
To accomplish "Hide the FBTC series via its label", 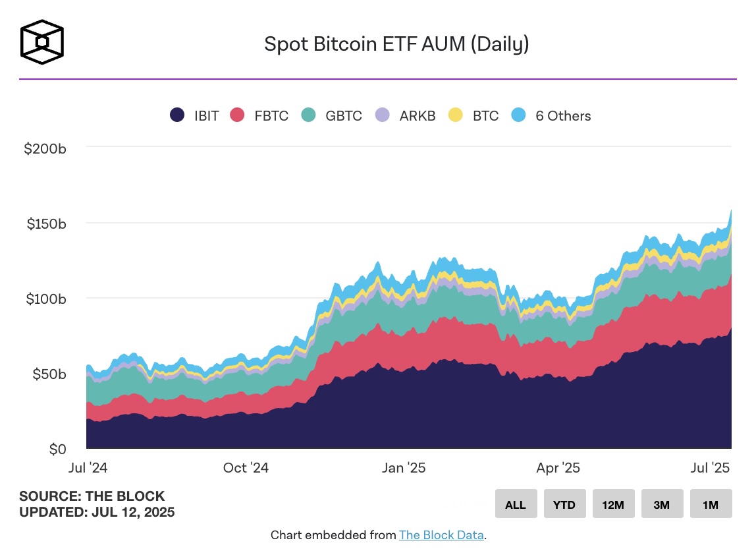I will click(271, 116).
